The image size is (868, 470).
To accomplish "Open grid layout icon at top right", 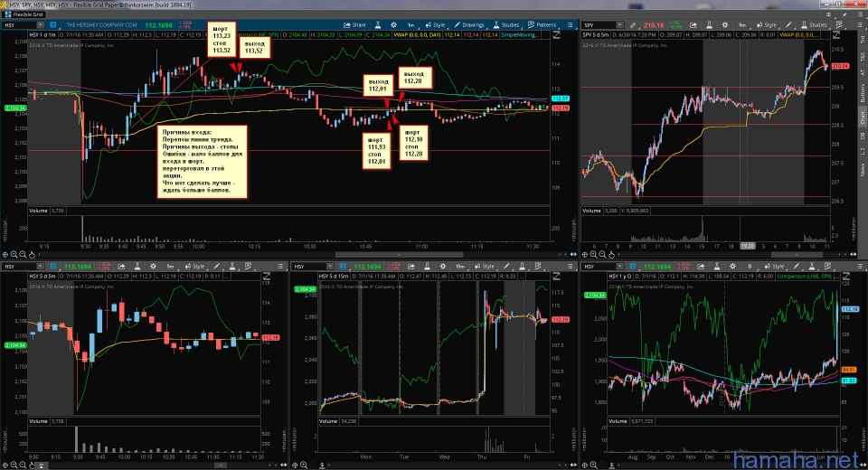I will point(829,14).
